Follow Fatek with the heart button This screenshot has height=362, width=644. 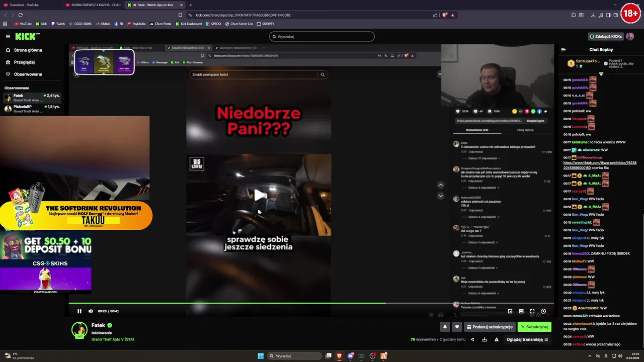[457, 327]
